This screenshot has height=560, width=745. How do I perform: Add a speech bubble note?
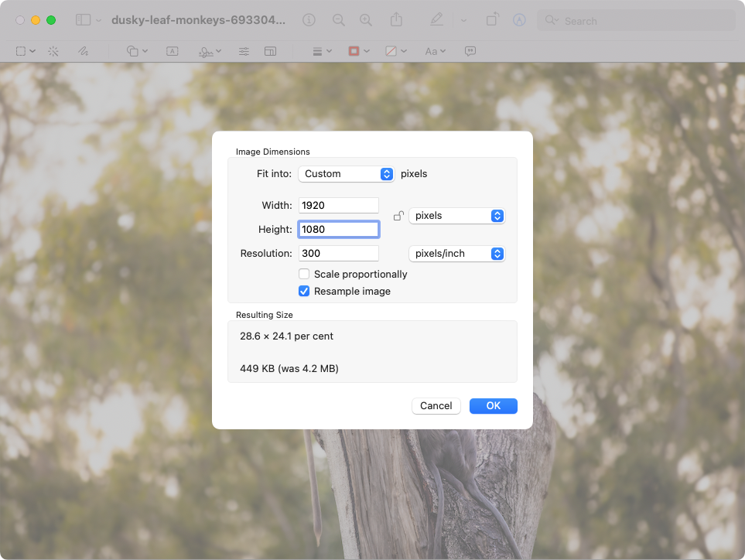coord(470,51)
